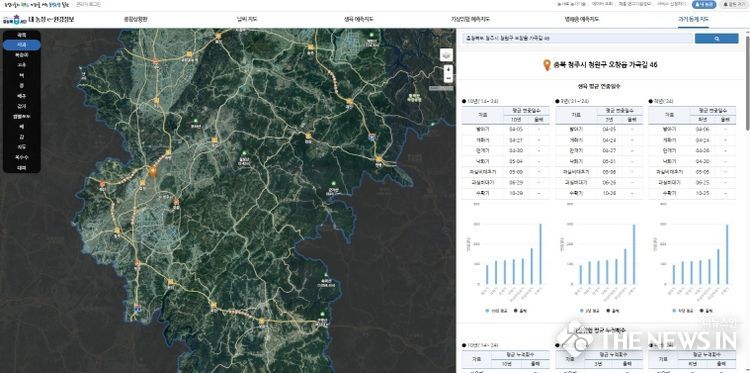Image resolution: width=750 pixels, height=373 pixels.
Task: Click the address search input field
Action: (577, 38)
